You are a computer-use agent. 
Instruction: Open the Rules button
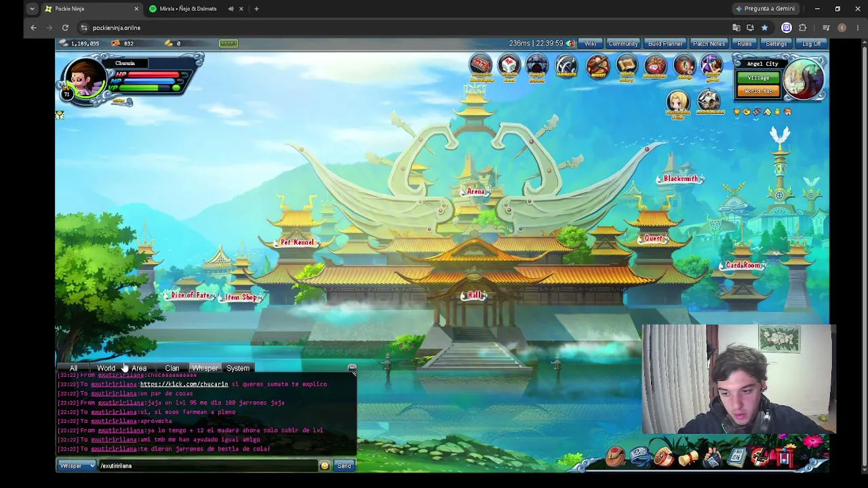(x=745, y=43)
